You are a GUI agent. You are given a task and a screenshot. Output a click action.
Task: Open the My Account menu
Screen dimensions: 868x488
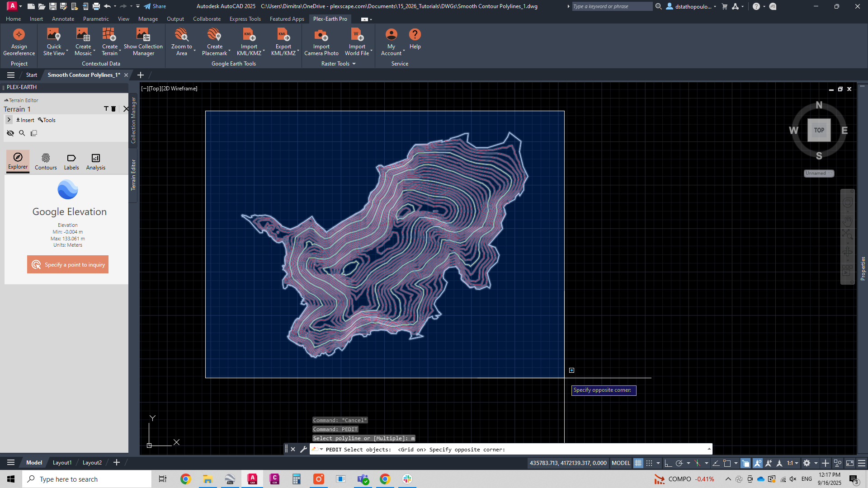392,42
